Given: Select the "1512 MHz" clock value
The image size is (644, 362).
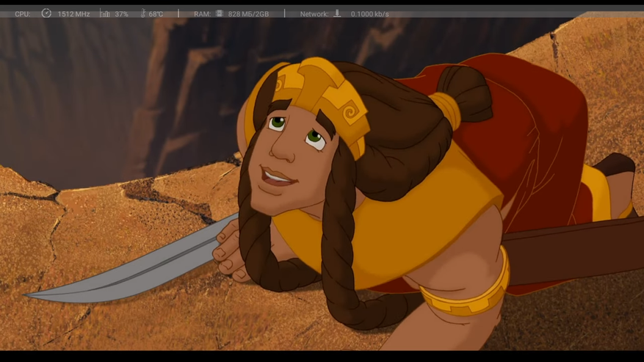Looking at the screenshot, I should (73, 14).
